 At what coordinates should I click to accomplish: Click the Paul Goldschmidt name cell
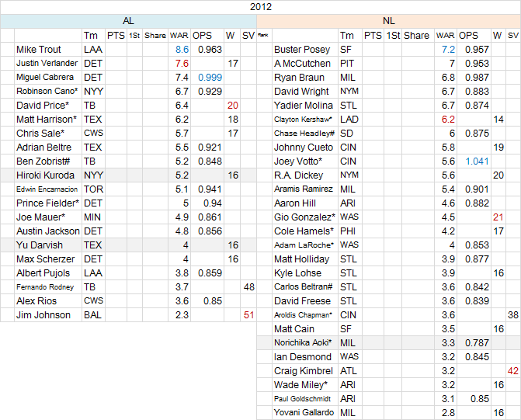pyautogui.click(x=305, y=398)
